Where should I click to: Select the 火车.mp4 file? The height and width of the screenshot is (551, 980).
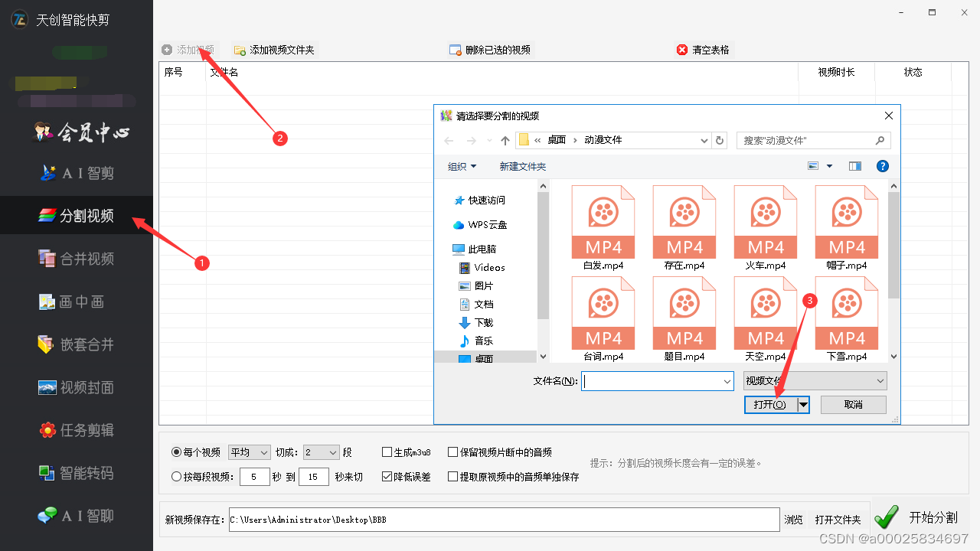point(766,228)
